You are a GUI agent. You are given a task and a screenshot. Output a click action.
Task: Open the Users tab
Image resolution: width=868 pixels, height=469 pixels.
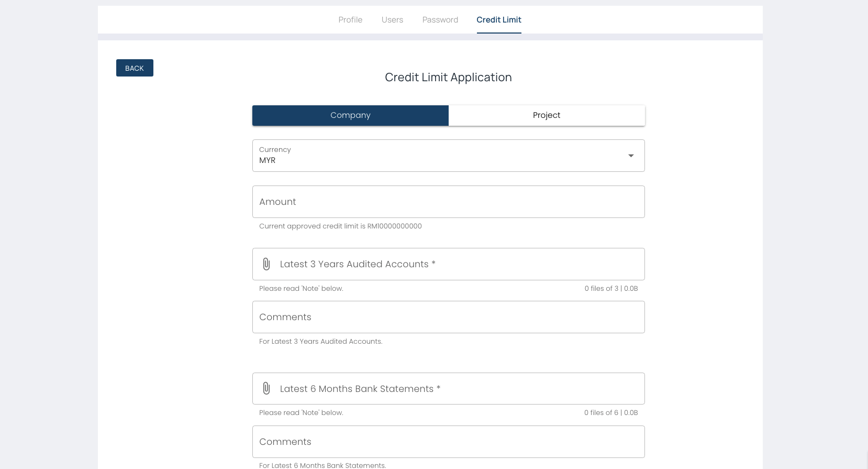point(392,20)
